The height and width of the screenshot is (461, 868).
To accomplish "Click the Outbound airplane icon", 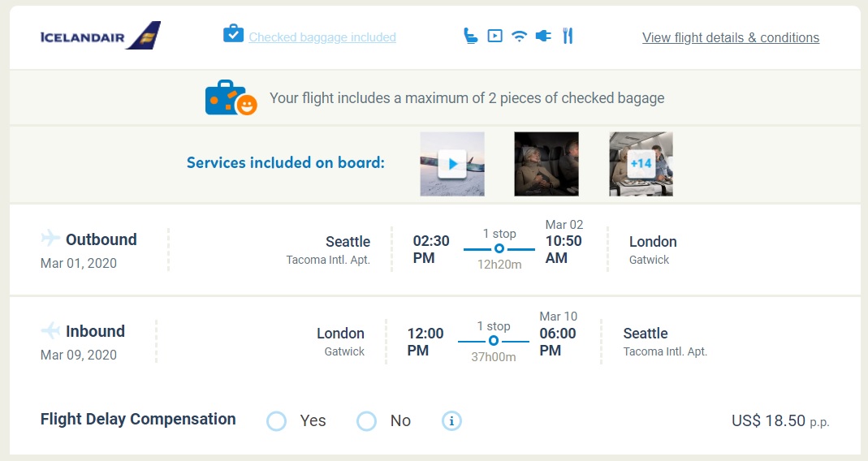I will click(x=50, y=239).
